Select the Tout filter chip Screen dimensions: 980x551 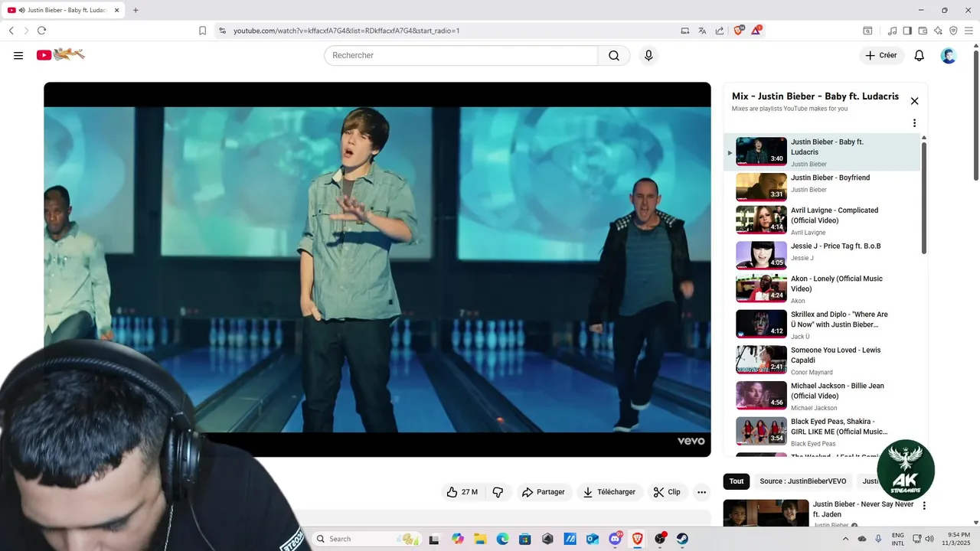coord(737,481)
